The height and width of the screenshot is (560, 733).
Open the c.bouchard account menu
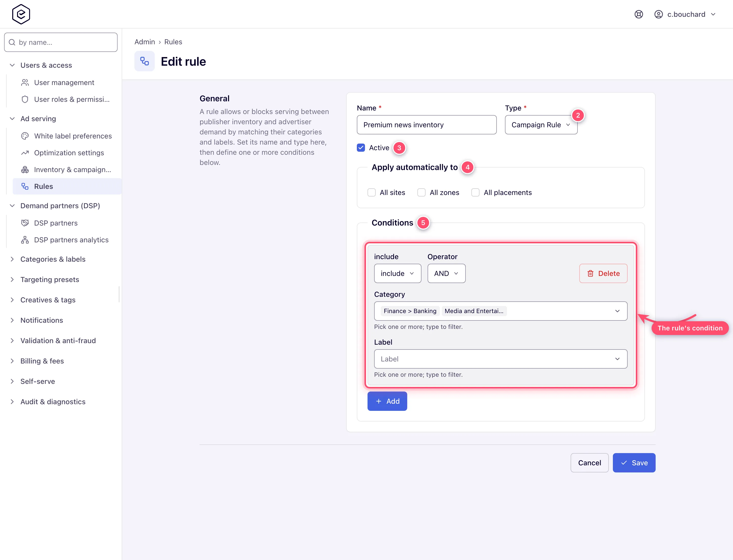coord(685,14)
